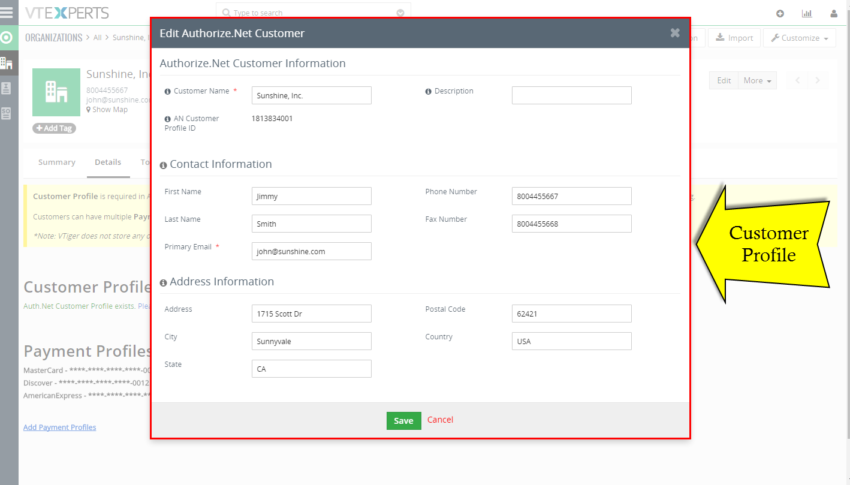Click the search magnifier icon
The width and height of the screenshot is (850, 485).
click(226, 12)
